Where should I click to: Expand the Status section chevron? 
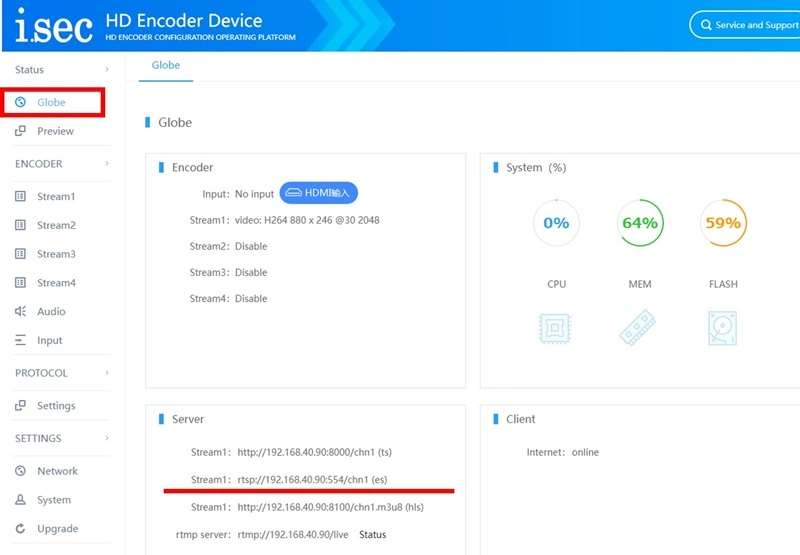107,69
